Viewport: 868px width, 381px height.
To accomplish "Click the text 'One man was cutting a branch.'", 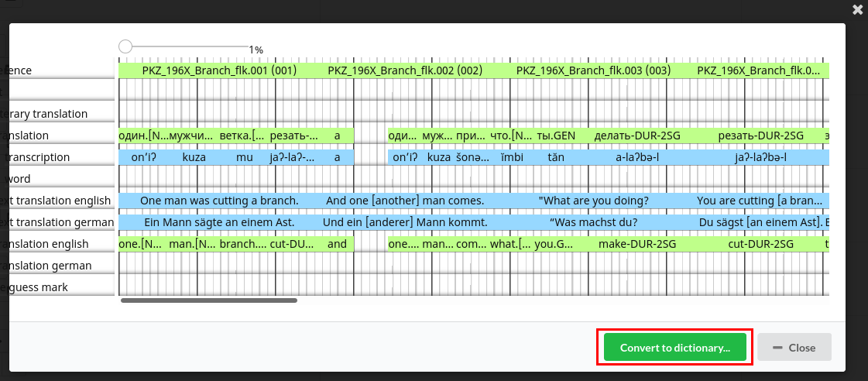I will 219,201.
